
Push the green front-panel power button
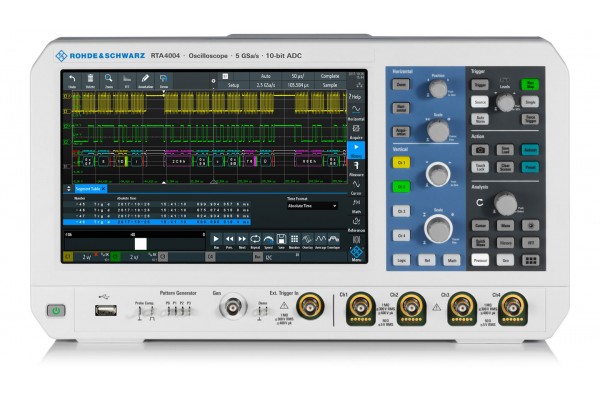[x=56, y=310]
